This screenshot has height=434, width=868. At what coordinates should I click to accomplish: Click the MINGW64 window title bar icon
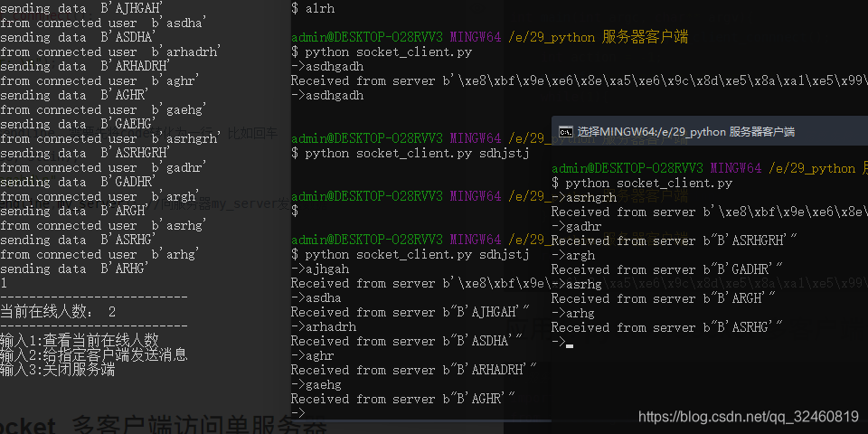566,132
